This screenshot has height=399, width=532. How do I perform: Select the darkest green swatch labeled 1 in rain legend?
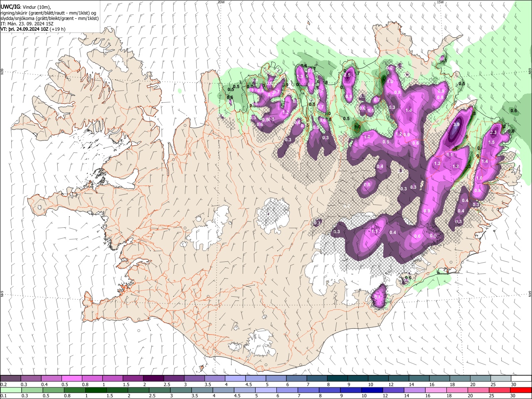pyautogui.click(x=96, y=390)
